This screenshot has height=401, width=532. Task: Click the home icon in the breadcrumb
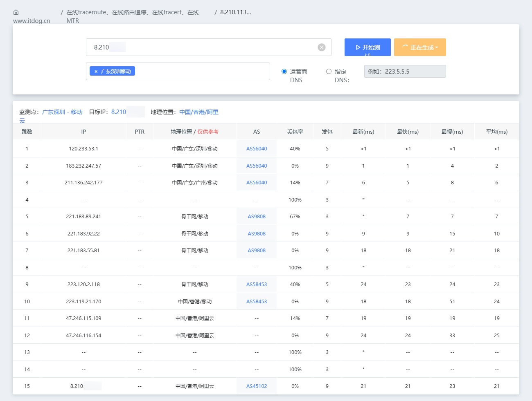16,12
